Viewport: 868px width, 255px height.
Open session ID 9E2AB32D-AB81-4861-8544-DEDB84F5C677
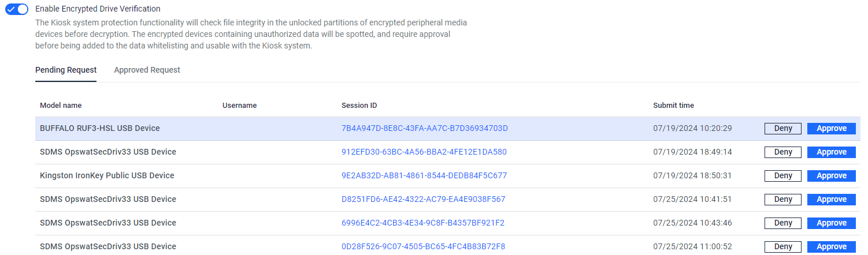pyautogui.click(x=424, y=175)
